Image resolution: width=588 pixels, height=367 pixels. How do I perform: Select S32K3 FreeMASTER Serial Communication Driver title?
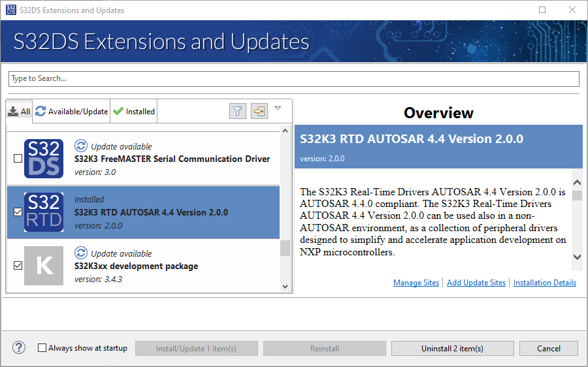pyautogui.click(x=172, y=159)
